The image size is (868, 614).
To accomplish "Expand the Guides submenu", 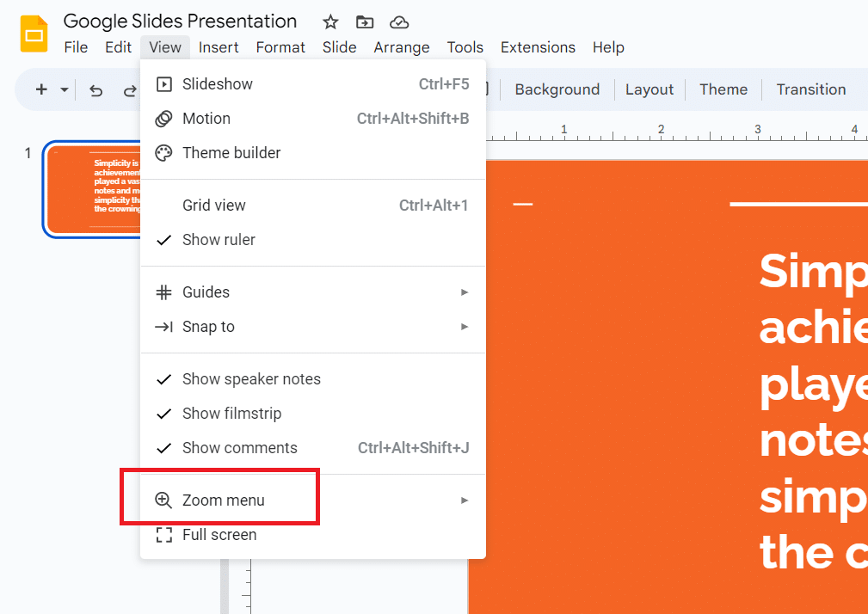I will click(x=207, y=292).
